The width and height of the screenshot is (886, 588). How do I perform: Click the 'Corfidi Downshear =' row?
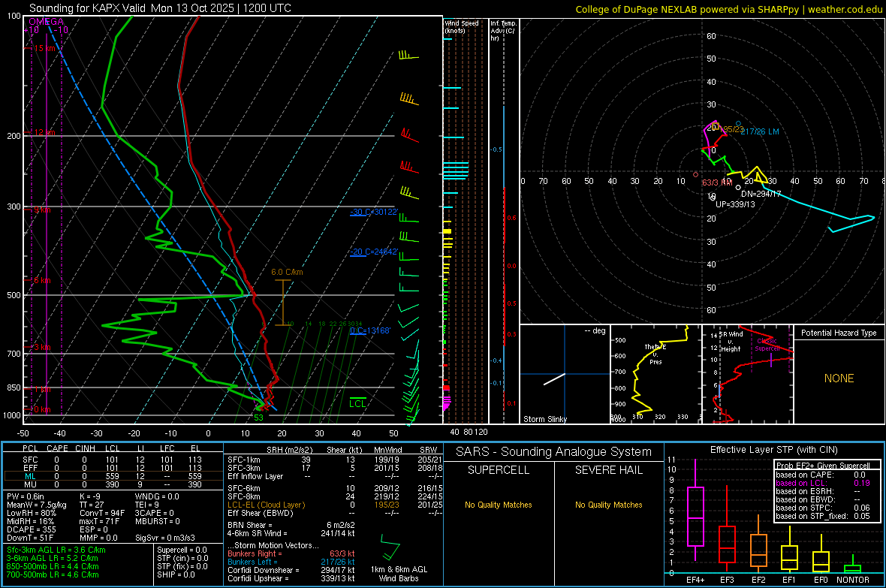click(291, 570)
